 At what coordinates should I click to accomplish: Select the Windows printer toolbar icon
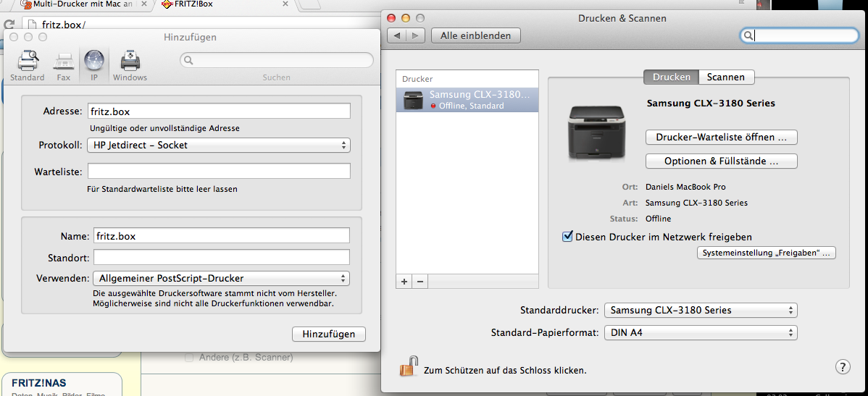coord(130,65)
